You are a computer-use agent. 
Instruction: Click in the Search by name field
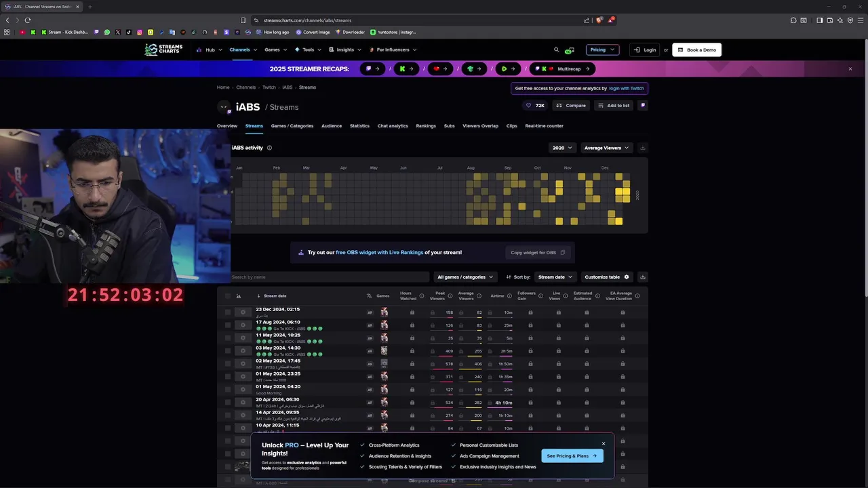pyautogui.click(x=330, y=277)
